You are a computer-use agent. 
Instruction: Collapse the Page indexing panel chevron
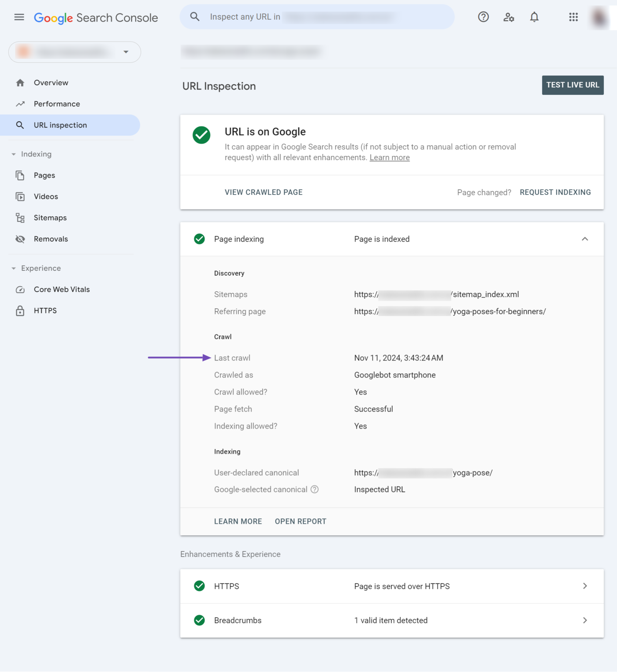585,239
